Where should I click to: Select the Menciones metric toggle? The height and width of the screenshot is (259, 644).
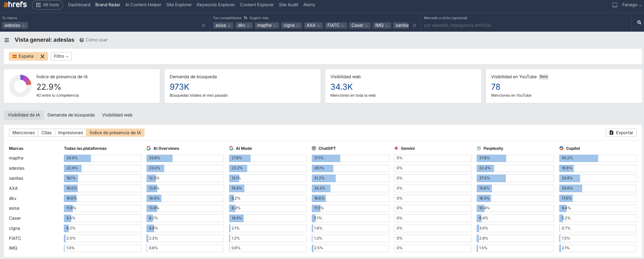click(x=24, y=133)
